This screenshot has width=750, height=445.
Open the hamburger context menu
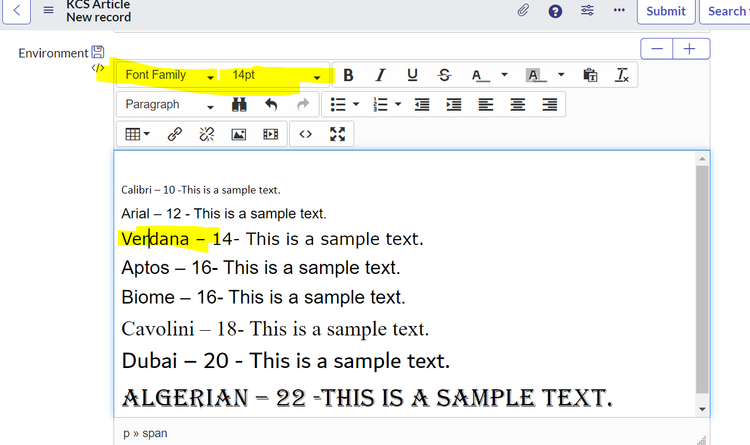tap(48, 10)
